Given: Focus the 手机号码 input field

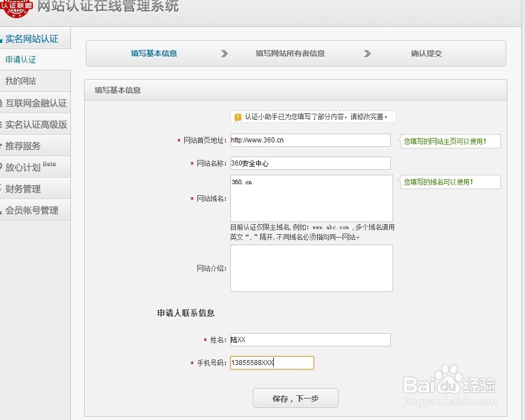Looking at the screenshot, I should point(272,363).
